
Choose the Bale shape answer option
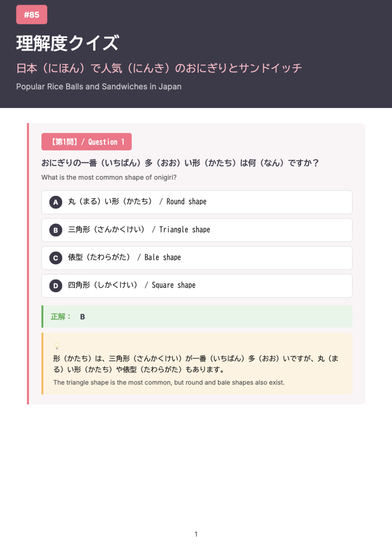[x=197, y=258]
